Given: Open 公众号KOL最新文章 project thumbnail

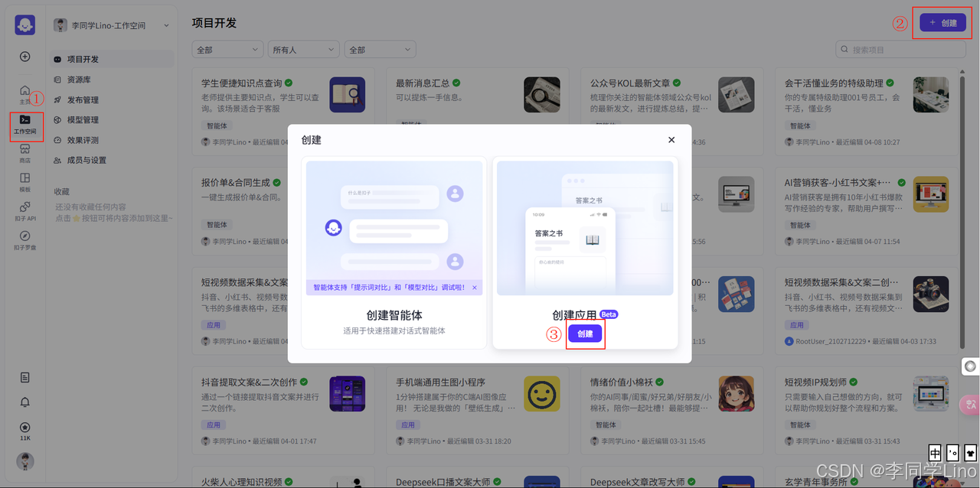Looking at the screenshot, I should coord(737,95).
